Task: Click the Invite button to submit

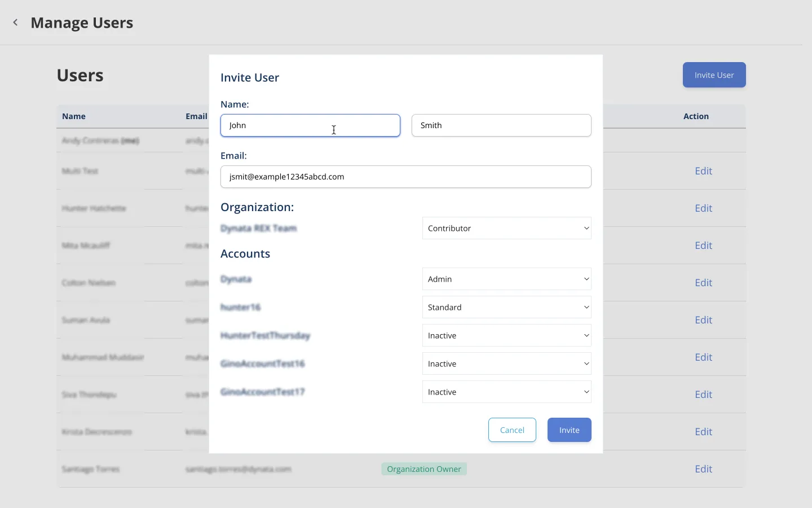Action: (569, 430)
